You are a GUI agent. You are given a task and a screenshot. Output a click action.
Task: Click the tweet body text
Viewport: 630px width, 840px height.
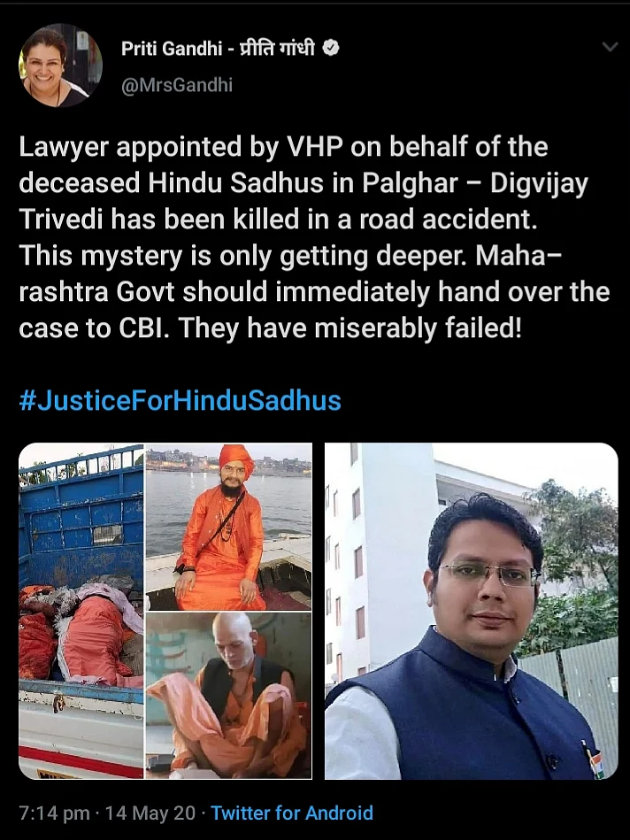click(x=314, y=237)
